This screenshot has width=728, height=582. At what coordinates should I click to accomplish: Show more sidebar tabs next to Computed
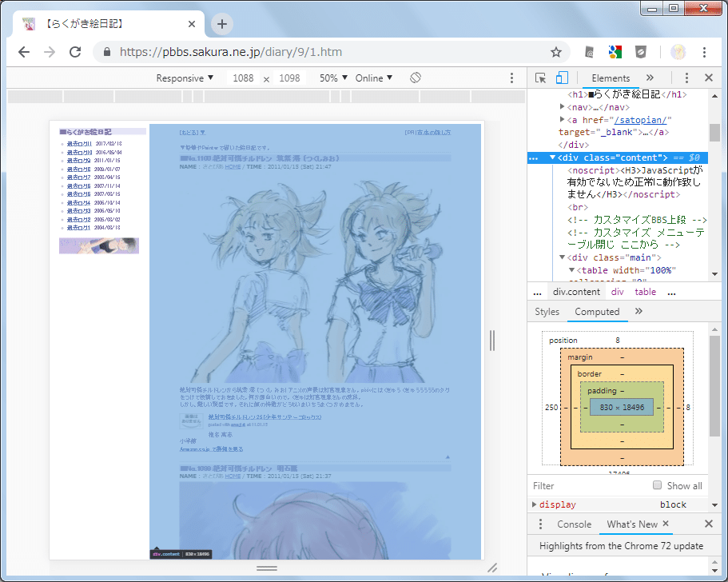pyautogui.click(x=638, y=311)
